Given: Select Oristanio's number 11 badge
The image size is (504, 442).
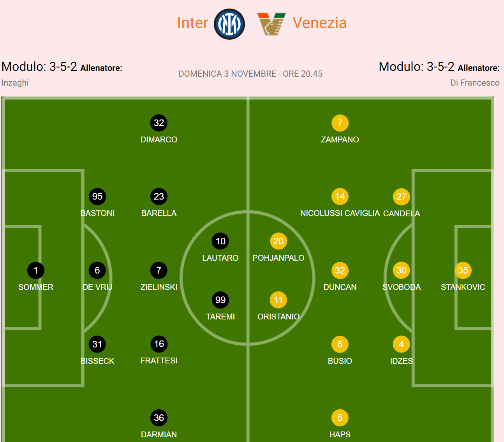Looking at the screenshot, I should click(x=278, y=300).
